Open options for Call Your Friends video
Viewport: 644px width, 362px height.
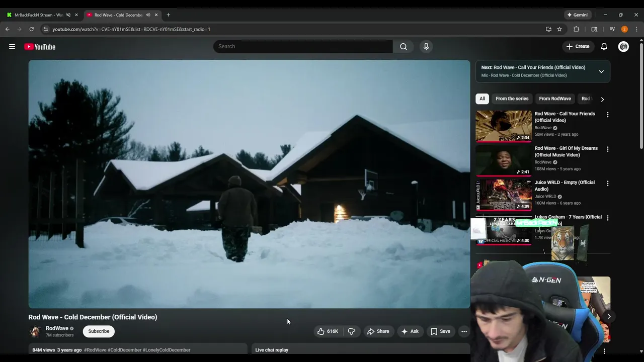(607, 115)
